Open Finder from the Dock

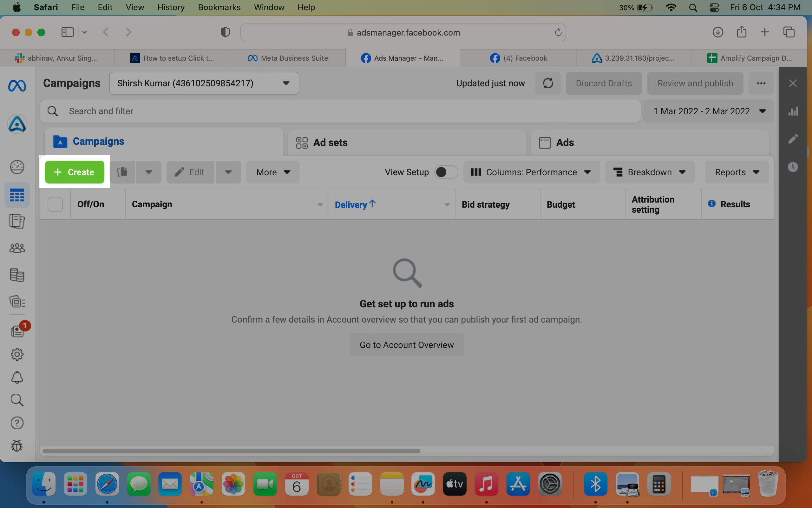44,484
